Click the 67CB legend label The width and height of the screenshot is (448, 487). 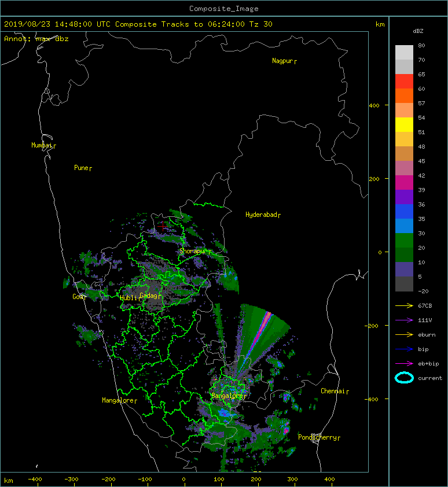click(x=425, y=306)
